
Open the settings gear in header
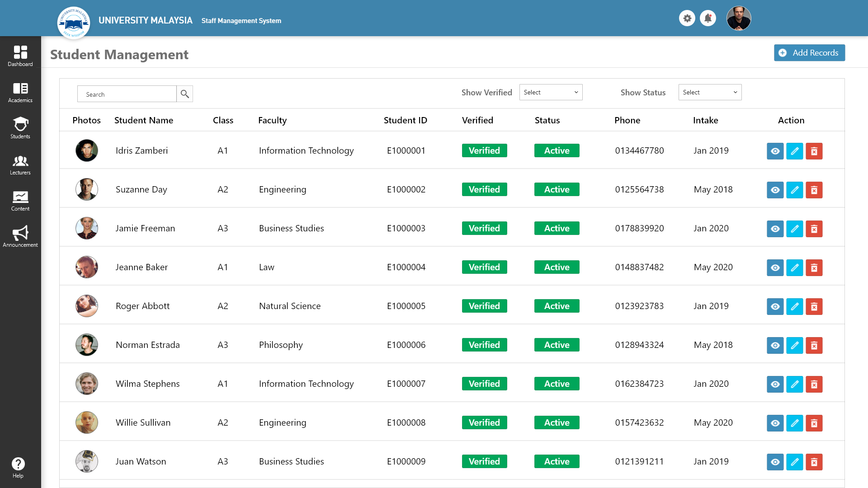pyautogui.click(x=687, y=19)
